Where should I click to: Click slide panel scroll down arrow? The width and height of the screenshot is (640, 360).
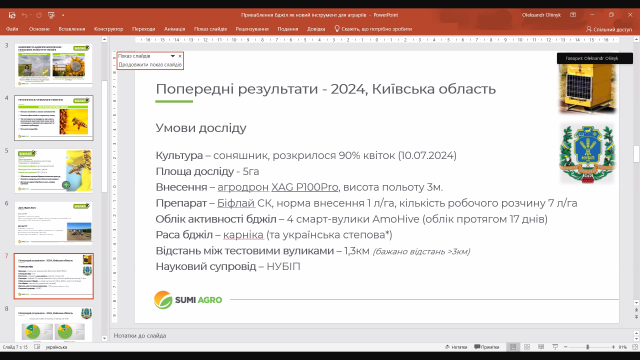104,338
